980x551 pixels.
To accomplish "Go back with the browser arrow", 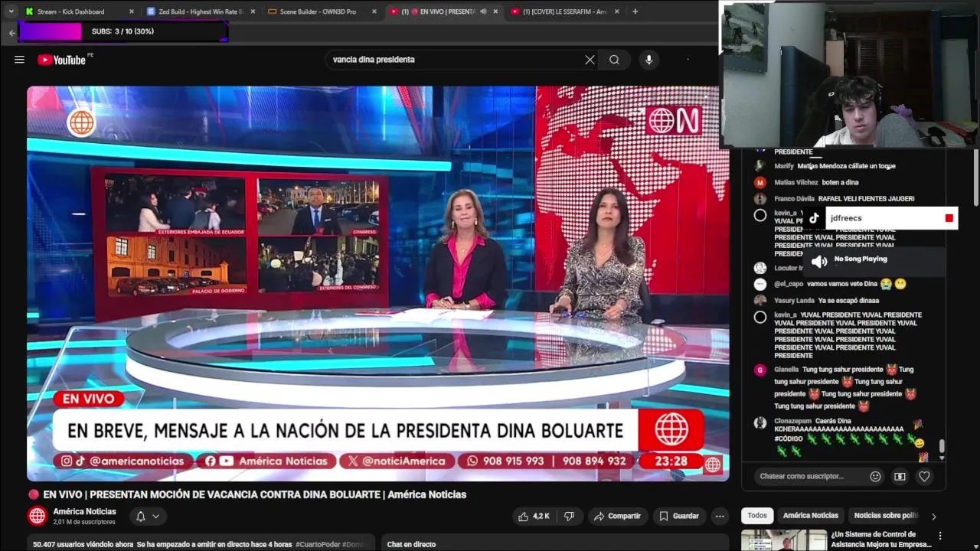I will (x=11, y=33).
